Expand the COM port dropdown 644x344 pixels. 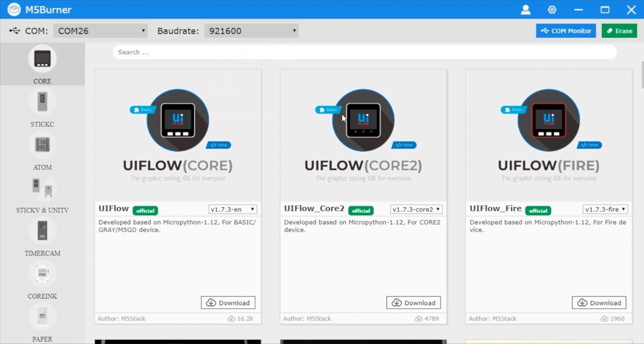click(x=100, y=31)
